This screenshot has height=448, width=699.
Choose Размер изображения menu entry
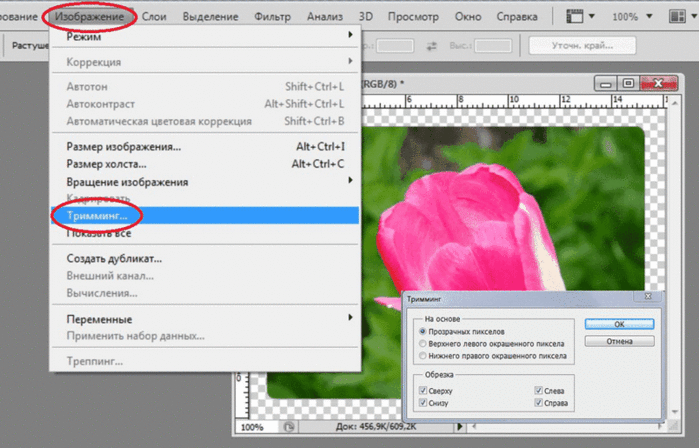pos(205,147)
